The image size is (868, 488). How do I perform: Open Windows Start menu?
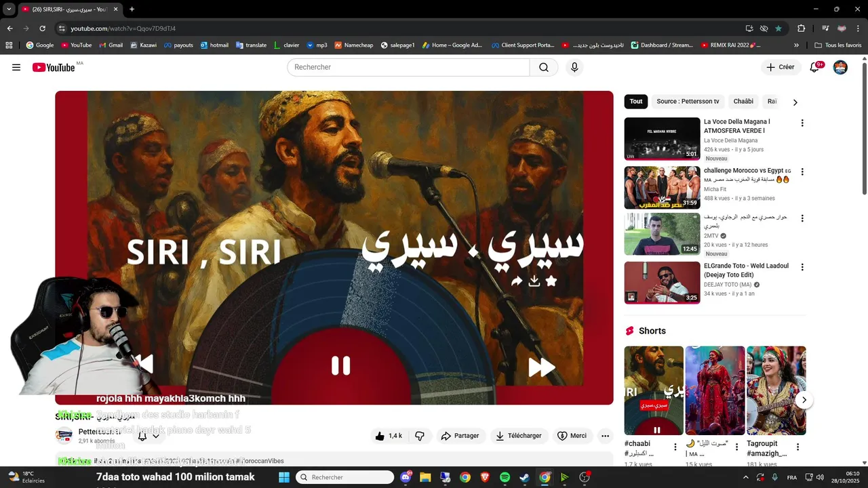click(x=284, y=477)
